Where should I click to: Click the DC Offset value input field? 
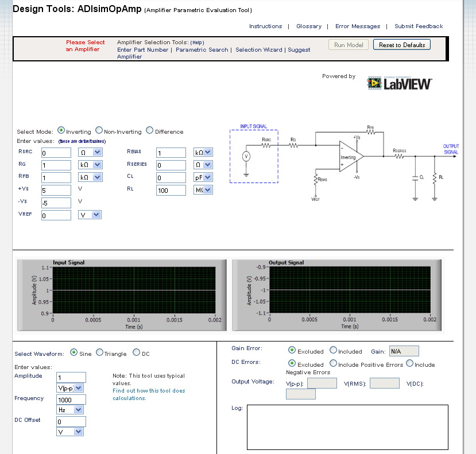71,421
